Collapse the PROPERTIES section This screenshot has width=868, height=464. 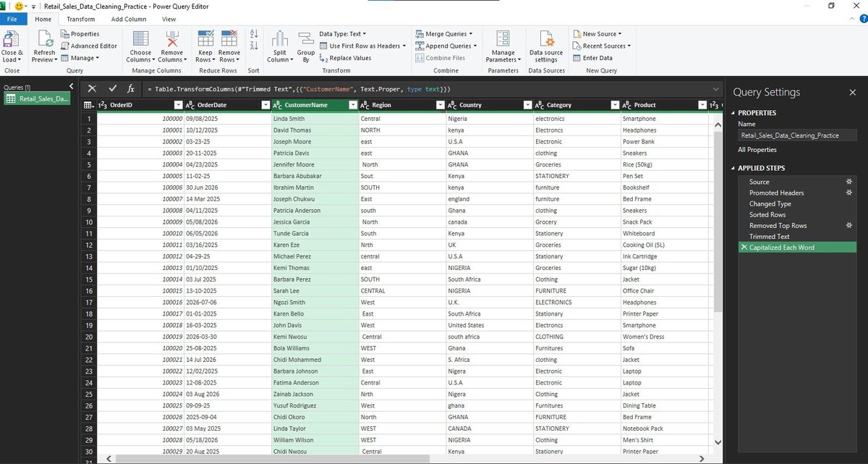733,113
